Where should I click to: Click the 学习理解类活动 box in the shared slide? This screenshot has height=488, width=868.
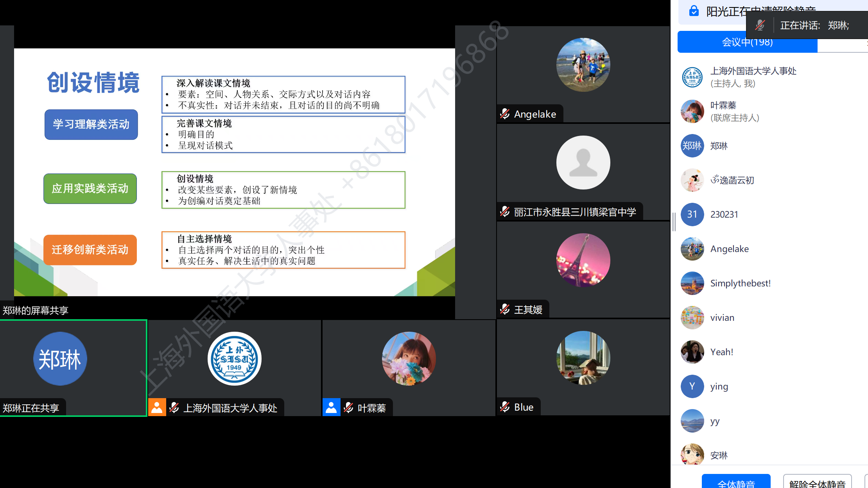coord(91,124)
